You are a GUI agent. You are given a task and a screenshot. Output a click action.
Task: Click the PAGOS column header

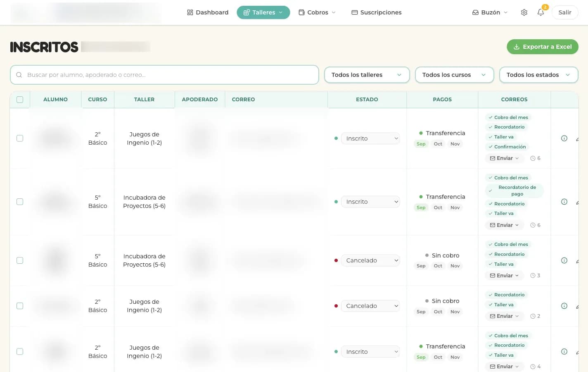[x=442, y=100]
